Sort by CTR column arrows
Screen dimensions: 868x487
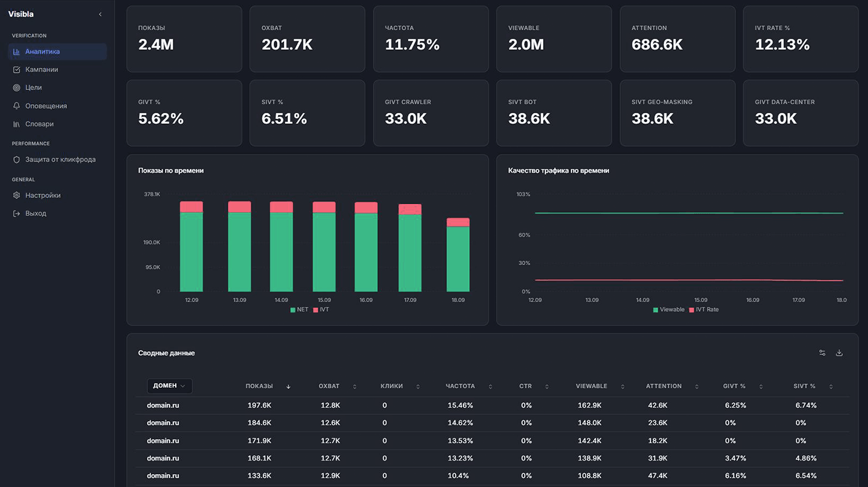coord(547,387)
